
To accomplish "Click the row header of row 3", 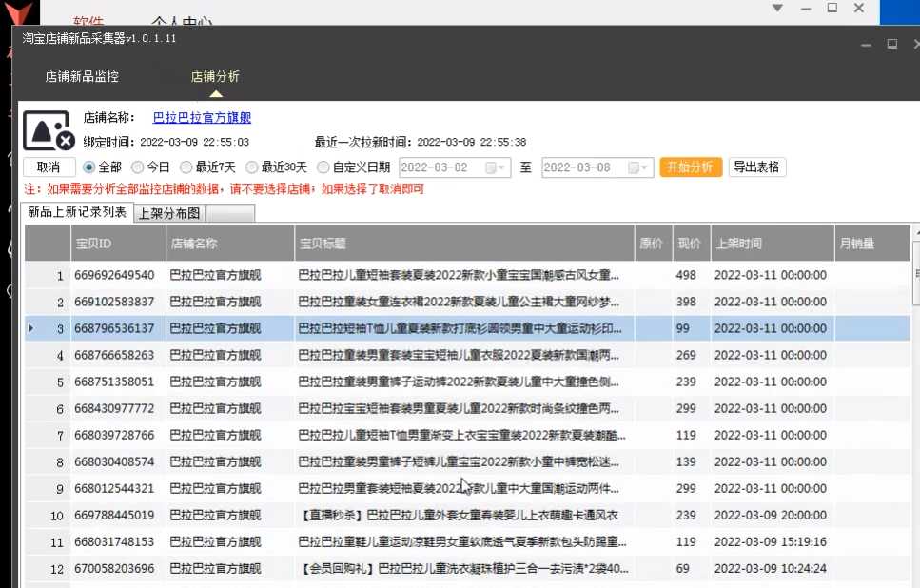I will click(47, 328).
